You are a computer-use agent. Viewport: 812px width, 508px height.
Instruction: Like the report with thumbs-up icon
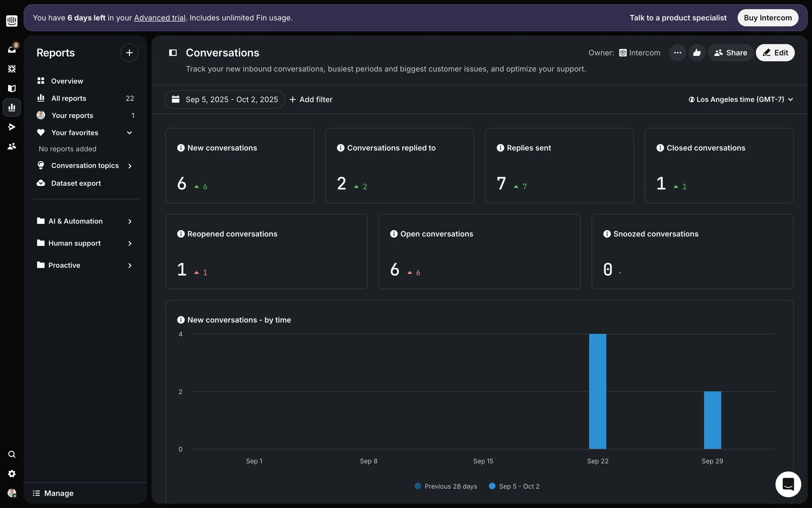(697, 53)
